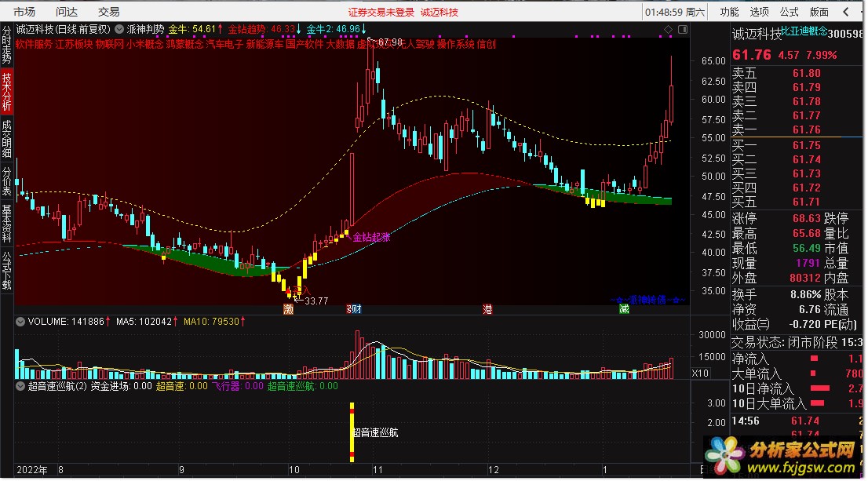Image resolution: width=868 pixels, height=481 pixels.
Task: Open the 市场 menu
Action: point(24,12)
